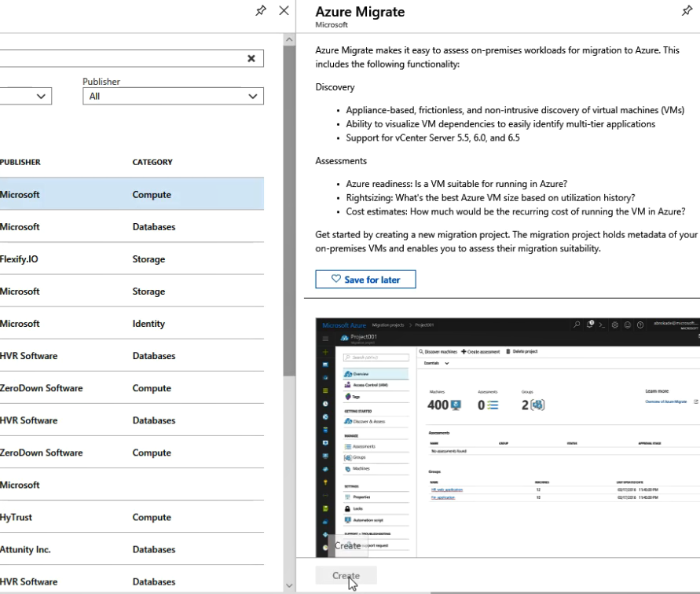Click the Cost estimates bullet text
700x594 pixels.
tap(515, 211)
